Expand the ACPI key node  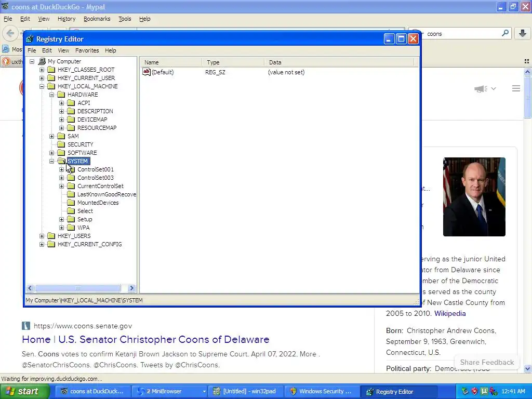point(61,103)
